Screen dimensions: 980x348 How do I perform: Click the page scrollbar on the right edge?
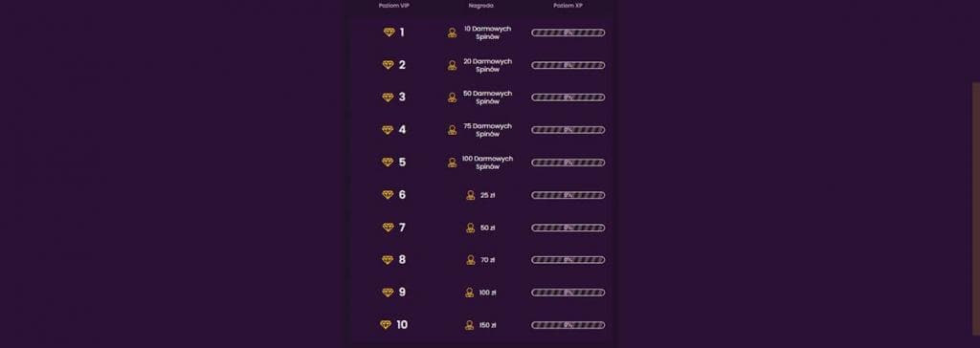point(976,214)
